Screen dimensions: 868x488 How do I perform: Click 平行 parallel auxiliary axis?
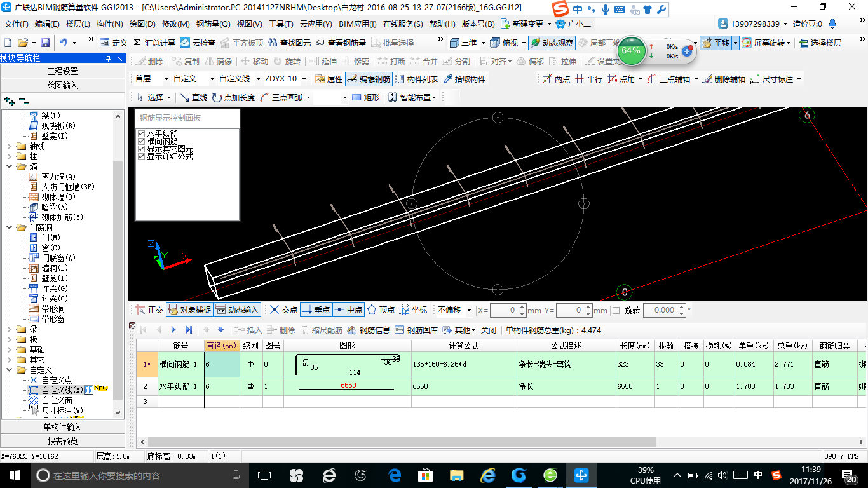(588, 79)
